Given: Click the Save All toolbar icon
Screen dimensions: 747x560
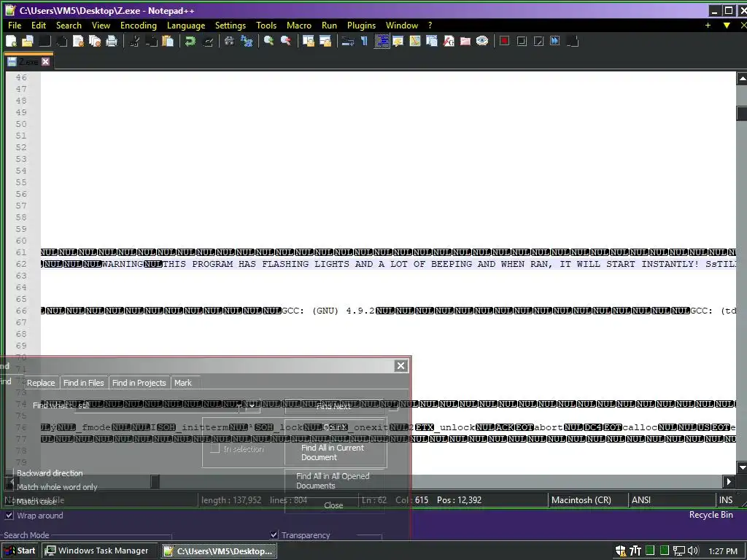Looking at the screenshot, I should pyautogui.click(x=61, y=42).
